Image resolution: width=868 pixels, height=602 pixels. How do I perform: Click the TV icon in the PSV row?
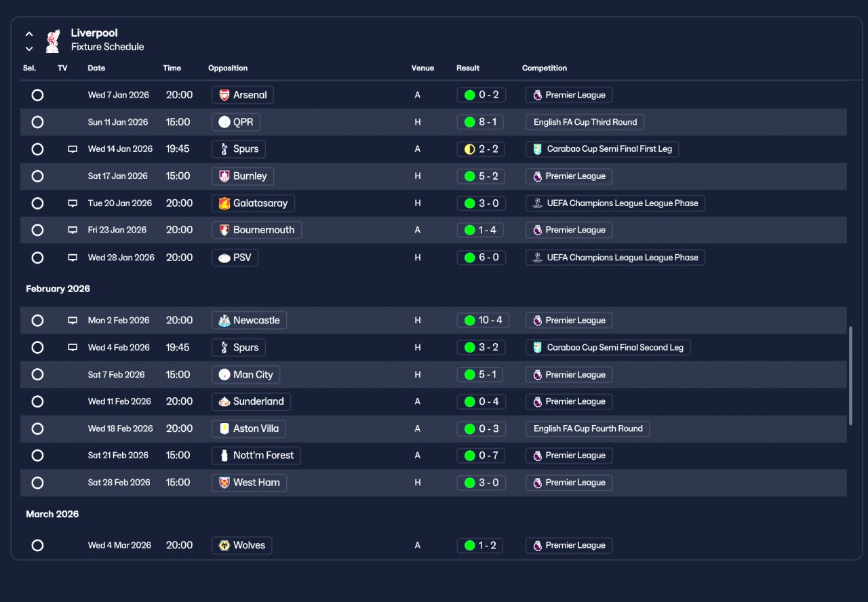pos(73,258)
